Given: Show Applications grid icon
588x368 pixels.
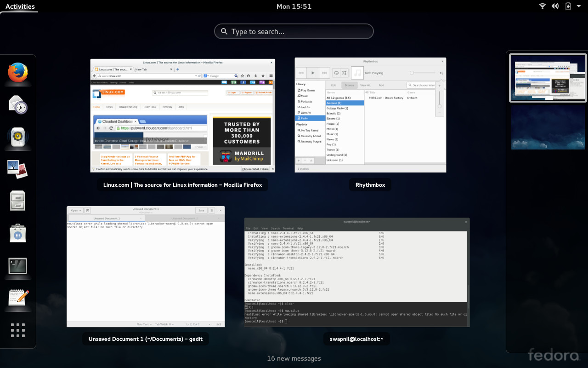Looking at the screenshot, I should pyautogui.click(x=18, y=330).
